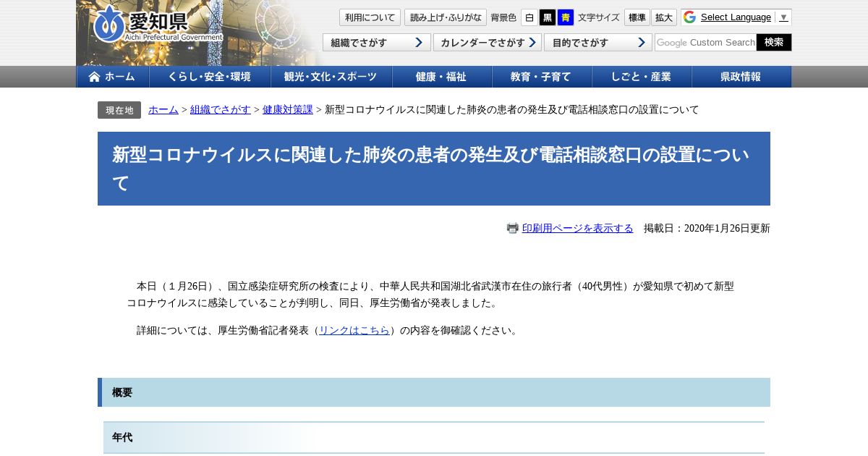Click the 掲載日：2020年1月26日更新 text

point(707,228)
